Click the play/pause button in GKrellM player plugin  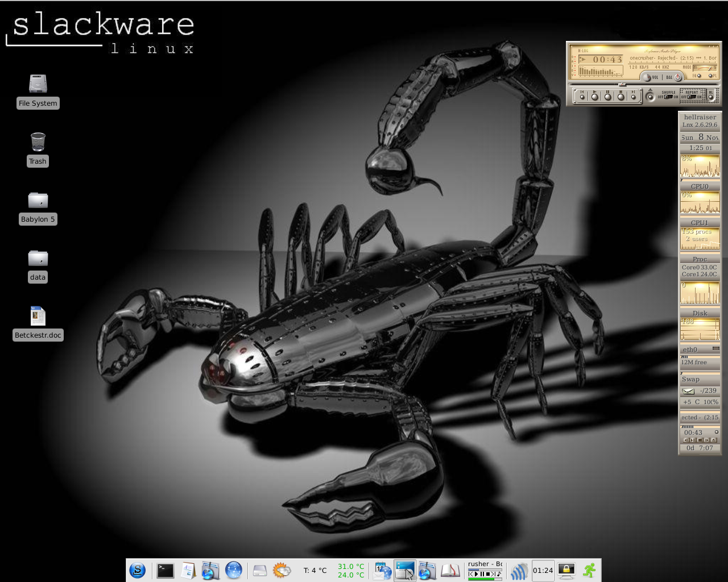[693, 440]
